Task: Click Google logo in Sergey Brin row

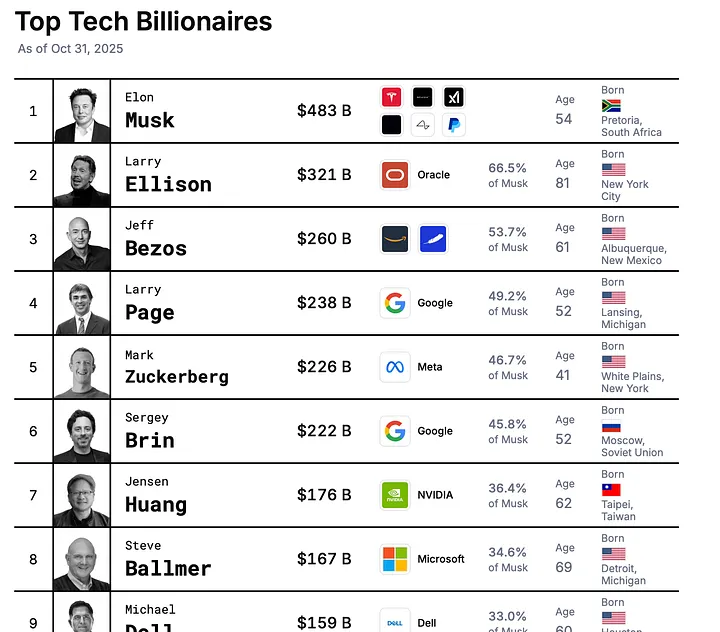Action: coord(395,431)
